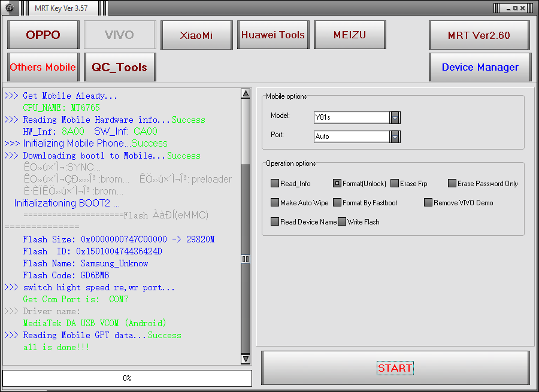This screenshot has height=392, width=539.
Task: Click the Others Mobile button
Action: 43,67
